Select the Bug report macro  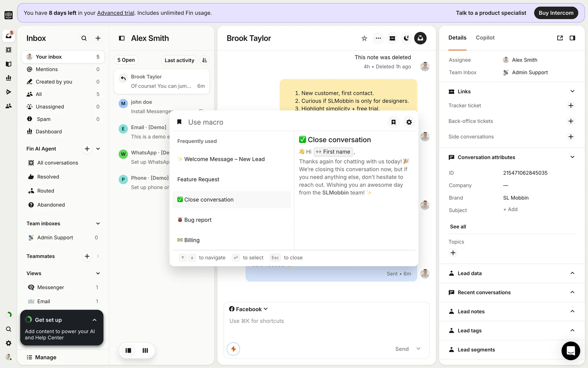(198, 220)
